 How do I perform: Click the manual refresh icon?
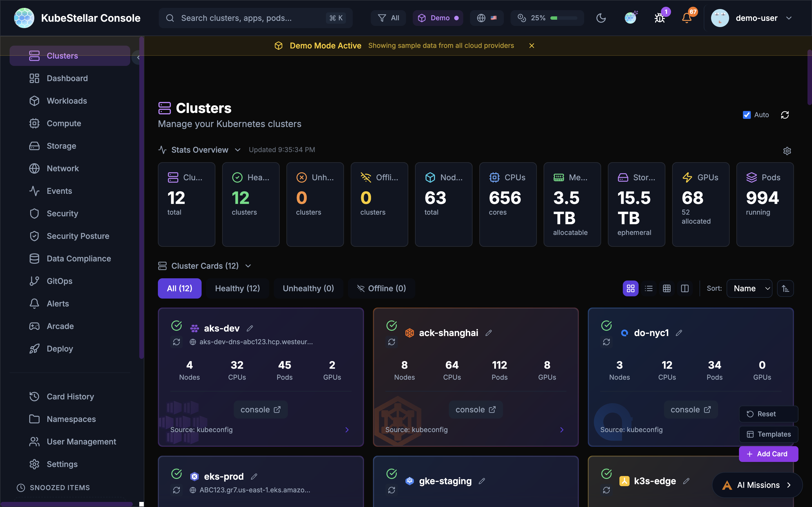[x=785, y=115]
